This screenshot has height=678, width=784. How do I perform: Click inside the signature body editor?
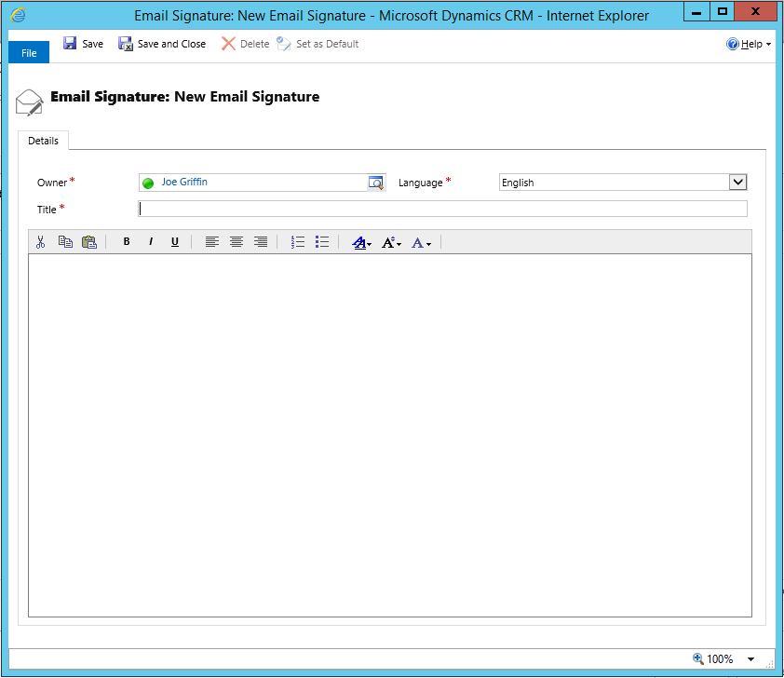click(x=390, y=436)
